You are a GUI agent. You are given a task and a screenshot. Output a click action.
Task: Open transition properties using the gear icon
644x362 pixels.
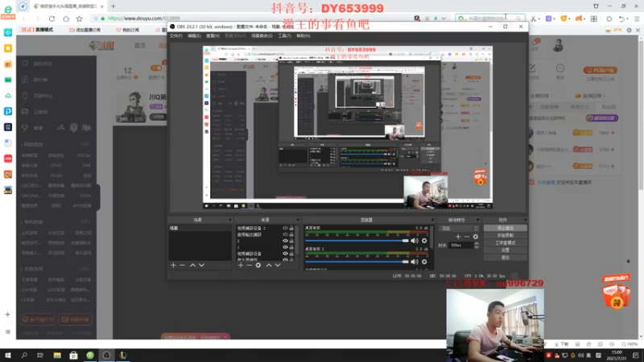pyautogui.click(x=476, y=237)
